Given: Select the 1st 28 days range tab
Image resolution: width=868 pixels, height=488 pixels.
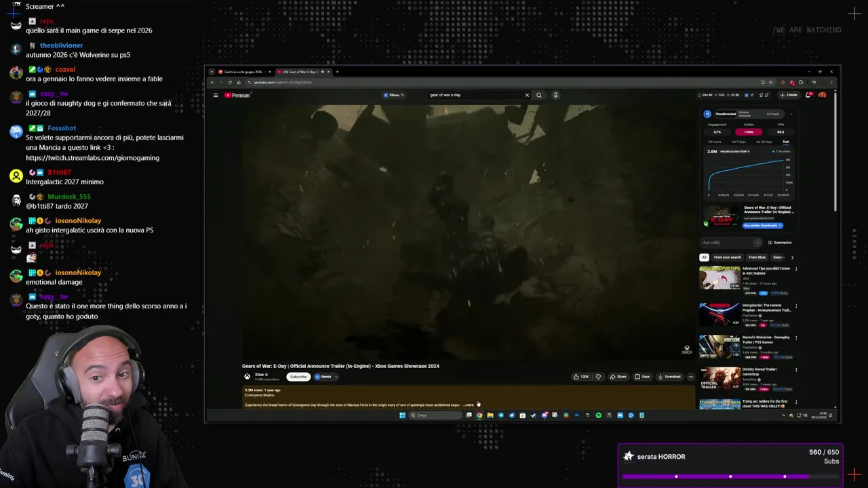Looking at the screenshot, I should pyautogui.click(x=764, y=142).
